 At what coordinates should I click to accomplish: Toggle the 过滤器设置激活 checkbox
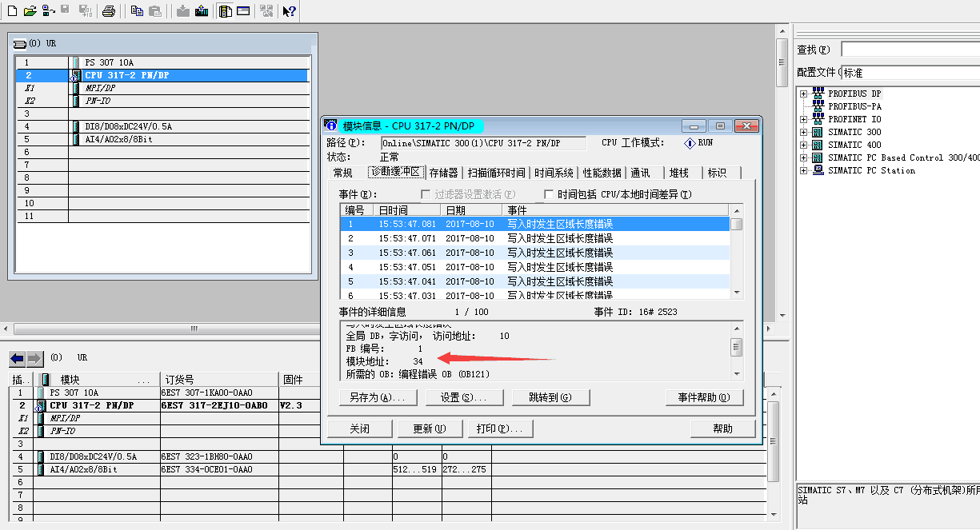[x=426, y=194]
